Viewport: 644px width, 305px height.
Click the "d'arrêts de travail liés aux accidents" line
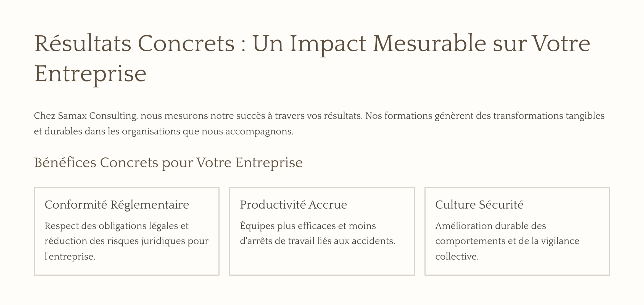click(317, 241)
